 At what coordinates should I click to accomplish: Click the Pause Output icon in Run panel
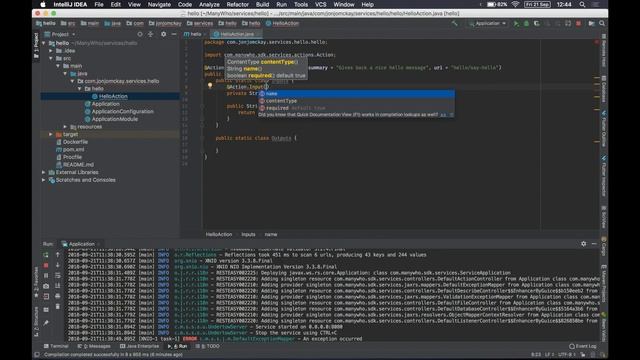pos(46,276)
